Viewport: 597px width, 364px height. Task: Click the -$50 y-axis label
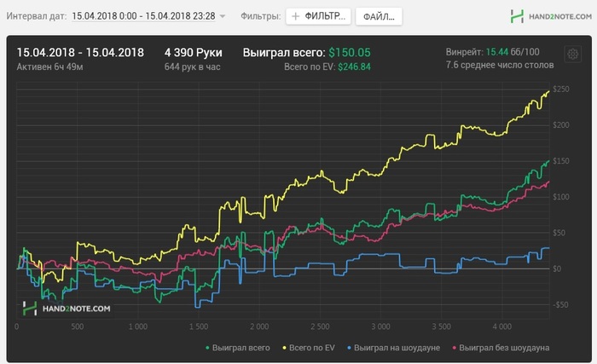tap(560, 304)
